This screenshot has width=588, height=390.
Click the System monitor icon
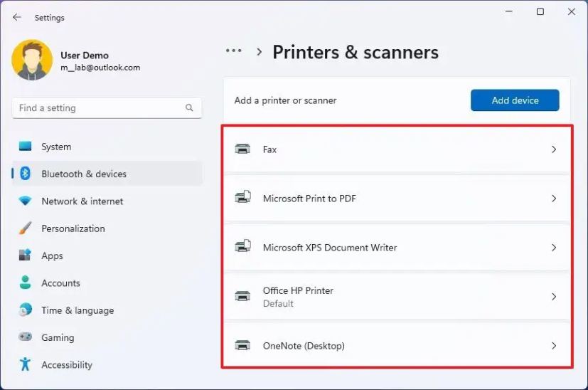25,146
